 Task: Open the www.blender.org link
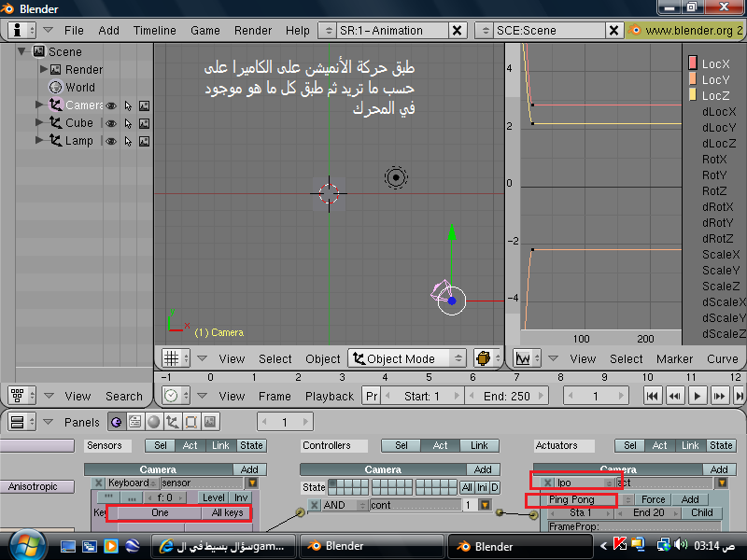point(688,31)
